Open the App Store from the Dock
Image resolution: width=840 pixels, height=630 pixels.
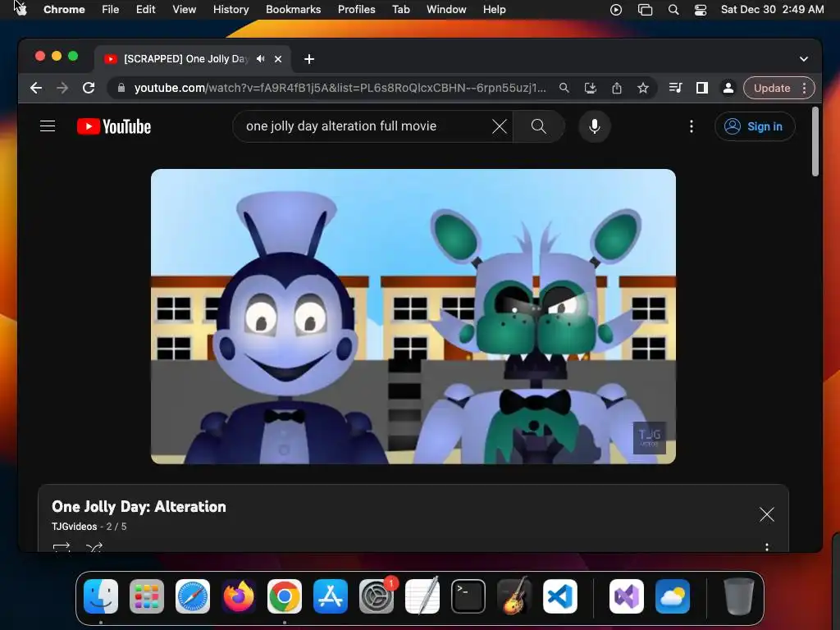[331, 596]
